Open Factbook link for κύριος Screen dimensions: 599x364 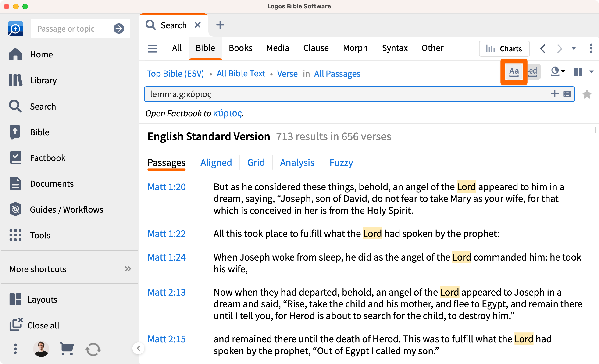click(227, 113)
